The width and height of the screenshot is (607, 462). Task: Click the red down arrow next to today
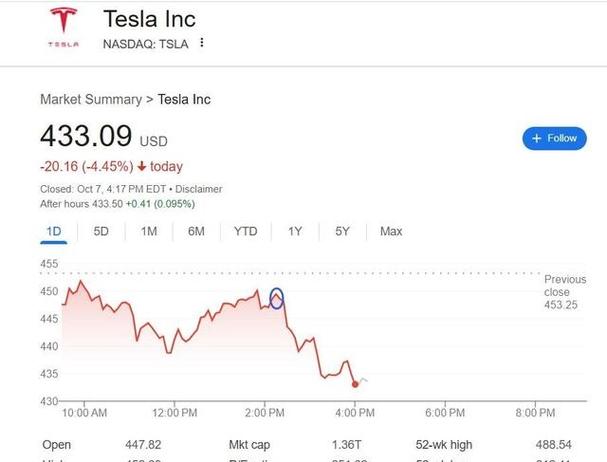(142, 167)
